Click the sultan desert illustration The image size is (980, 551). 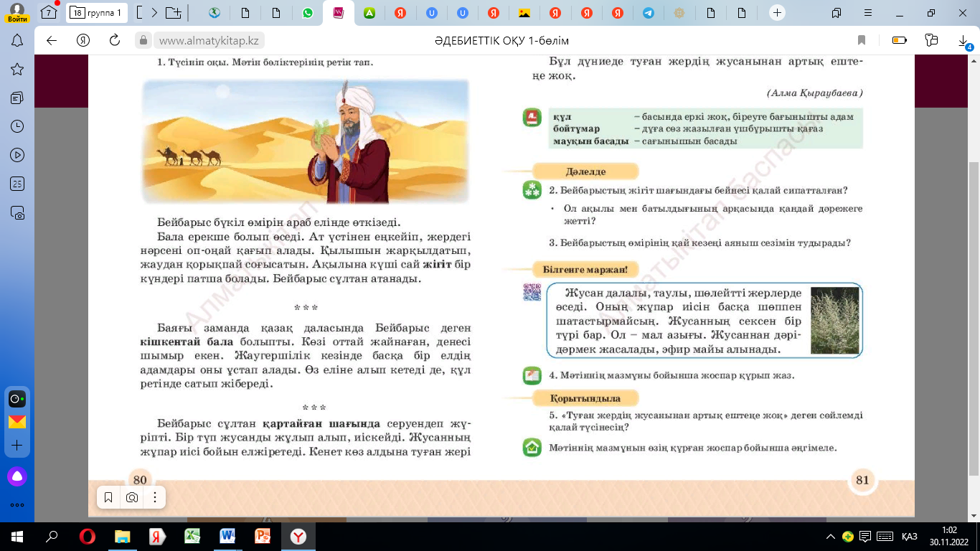[306, 140]
